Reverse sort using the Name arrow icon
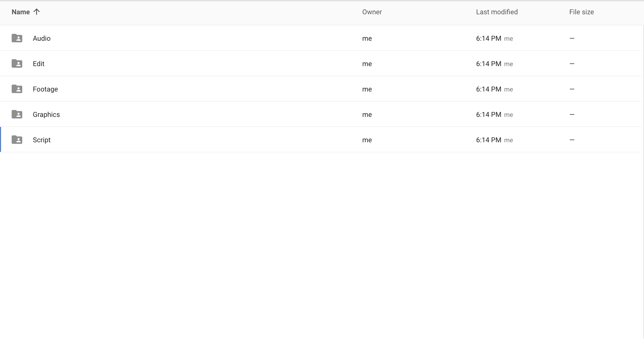This screenshot has width=644, height=339. (x=37, y=12)
